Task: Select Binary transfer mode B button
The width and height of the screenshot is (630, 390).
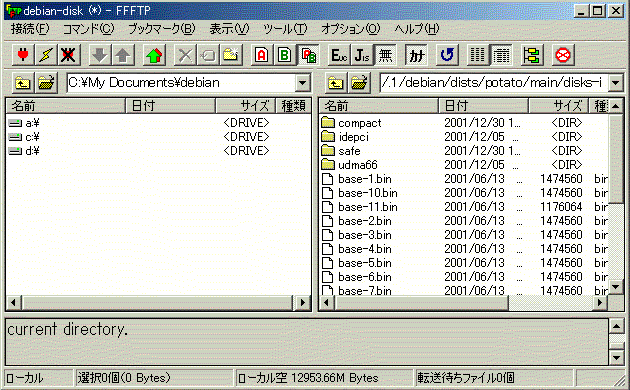Action: pos(284,55)
